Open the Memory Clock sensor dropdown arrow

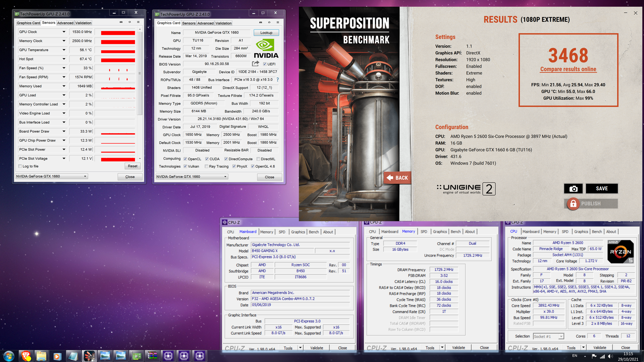(x=64, y=41)
